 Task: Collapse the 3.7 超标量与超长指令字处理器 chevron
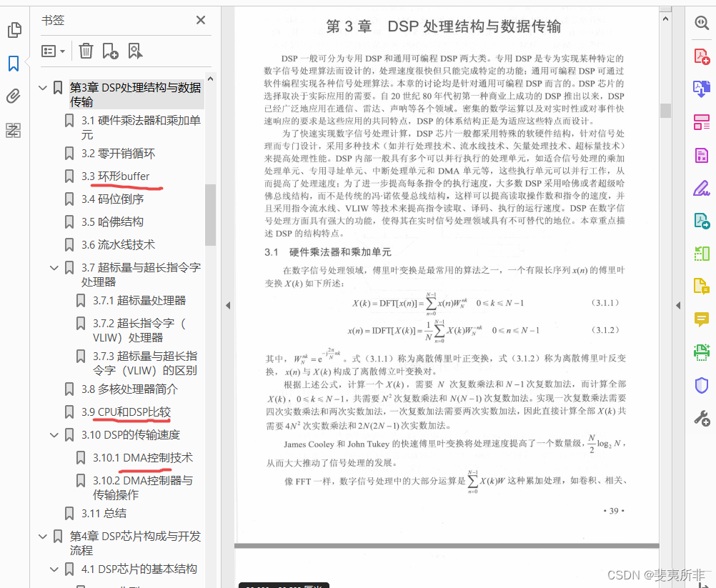click(54, 267)
